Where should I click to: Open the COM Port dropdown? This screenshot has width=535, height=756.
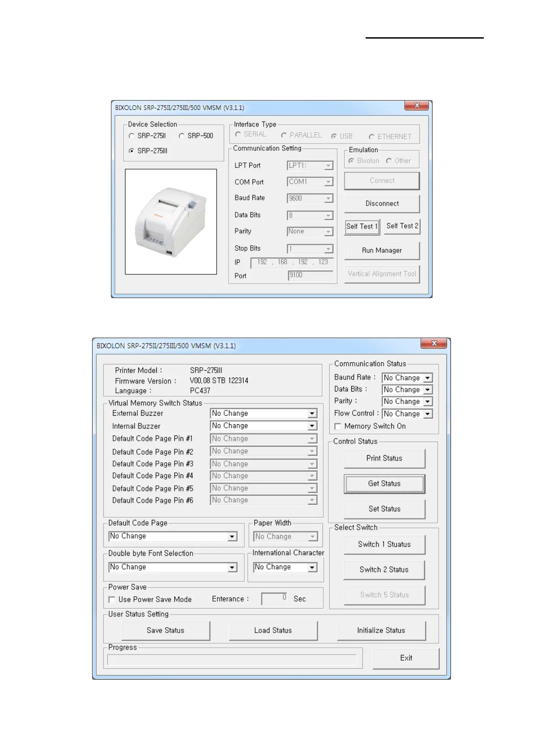(x=310, y=182)
